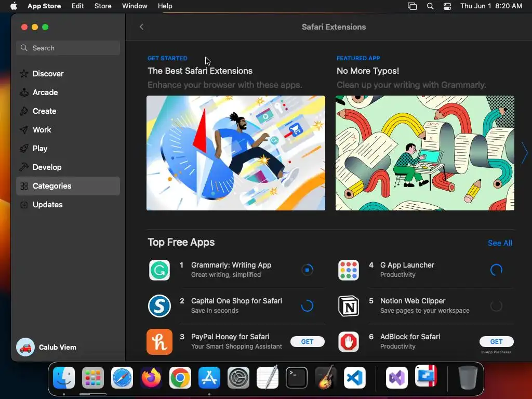Click the Grammarly: Writing App title
Image resolution: width=532 pixels, height=399 pixels.
(231, 265)
